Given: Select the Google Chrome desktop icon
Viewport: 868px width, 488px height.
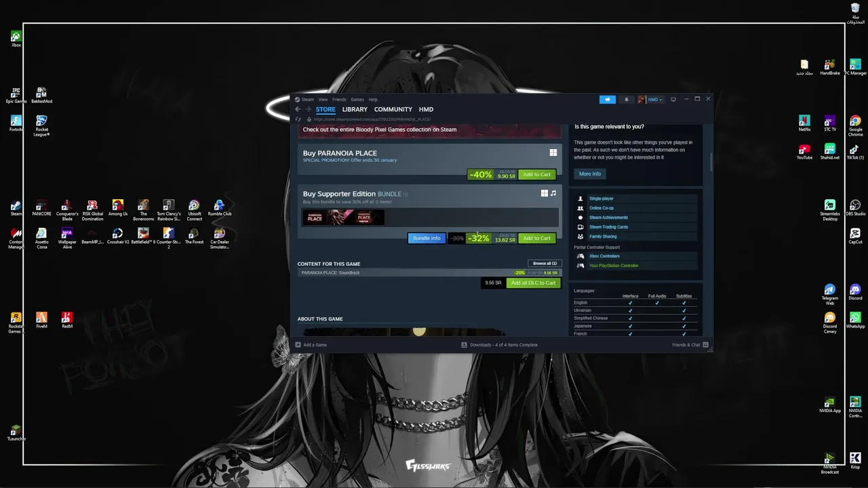Looking at the screenshot, I should tap(855, 125).
